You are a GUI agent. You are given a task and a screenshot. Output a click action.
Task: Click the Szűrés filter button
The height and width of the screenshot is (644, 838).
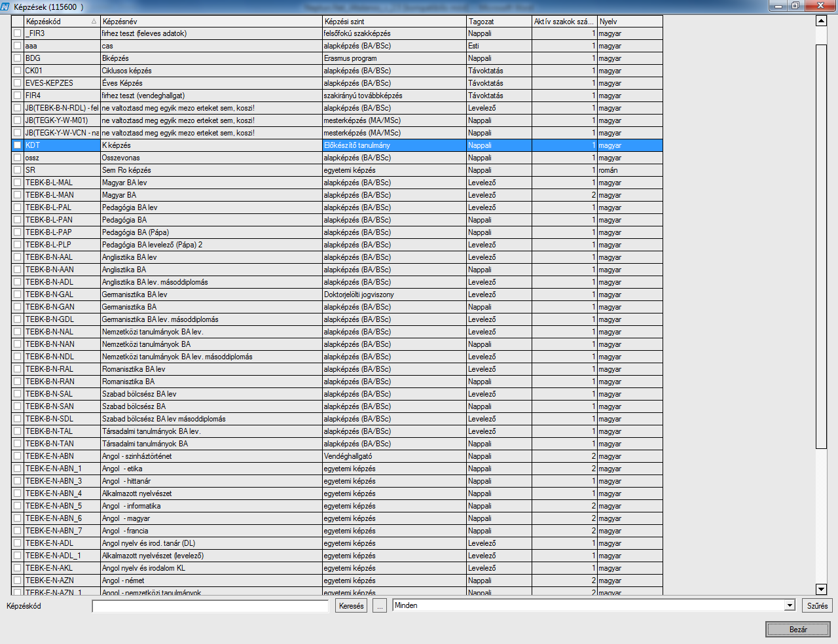tap(817, 606)
